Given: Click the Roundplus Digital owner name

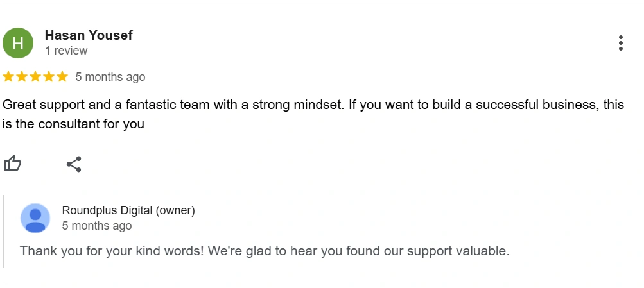Looking at the screenshot, I should point(107,210).
